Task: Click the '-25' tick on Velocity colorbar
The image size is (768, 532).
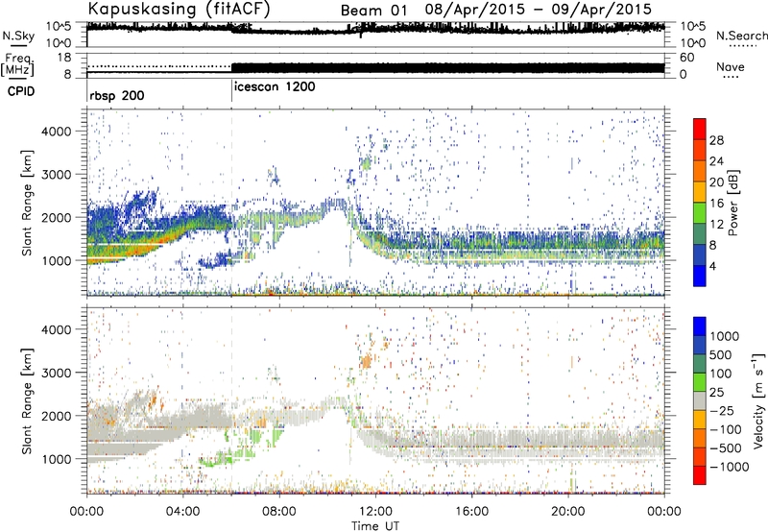Action: (722, 410)
